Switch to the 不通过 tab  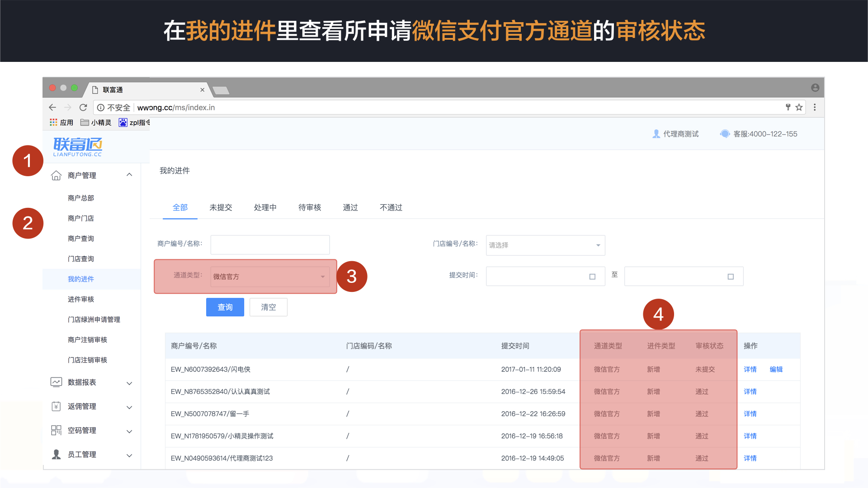point(391,207)
